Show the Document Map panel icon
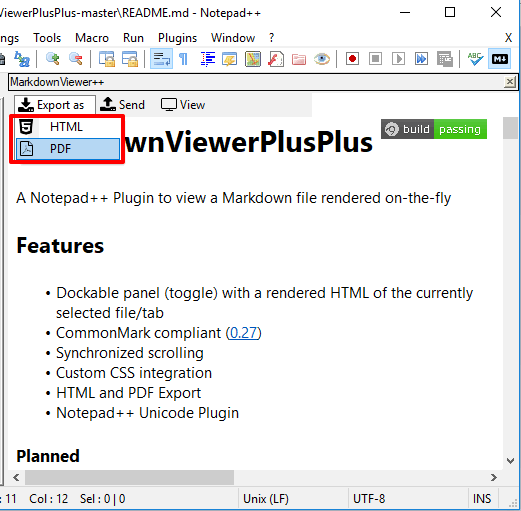Viewport: 521px width, 511px height. click(x=253, y=59)
